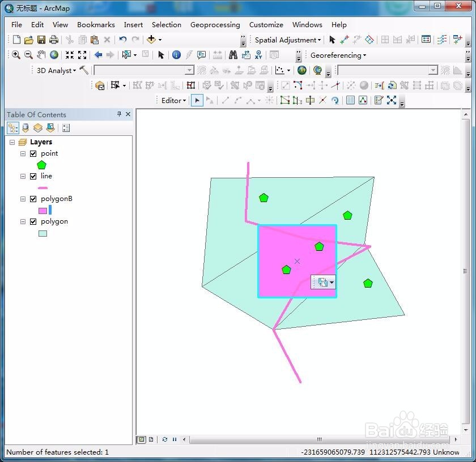The height and width of the screenshot is (462, 476).
Task: Collapse the point layer legend
Action: [x=23, y=154]
